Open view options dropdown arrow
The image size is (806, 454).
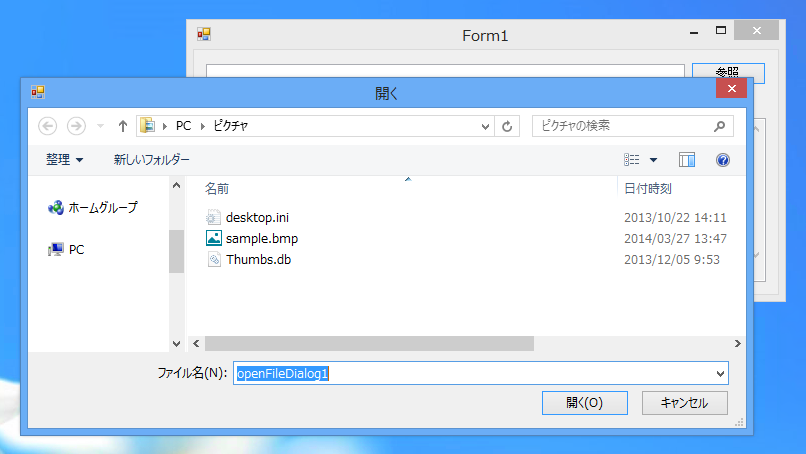[x=653, y=160]
